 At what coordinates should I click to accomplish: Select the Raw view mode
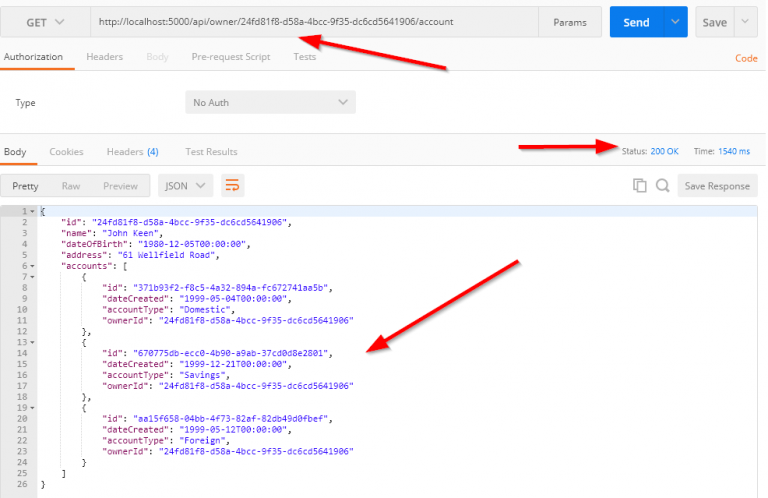tap(71, 185)
